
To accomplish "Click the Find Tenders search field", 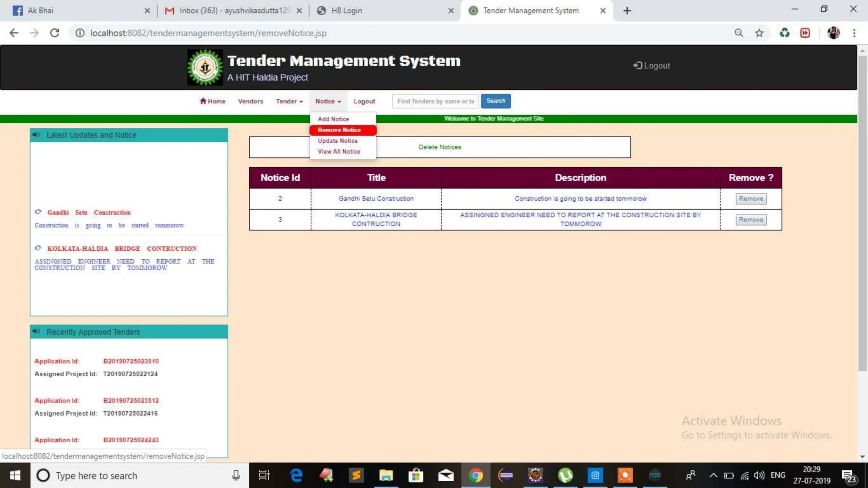I will point(435,101).
